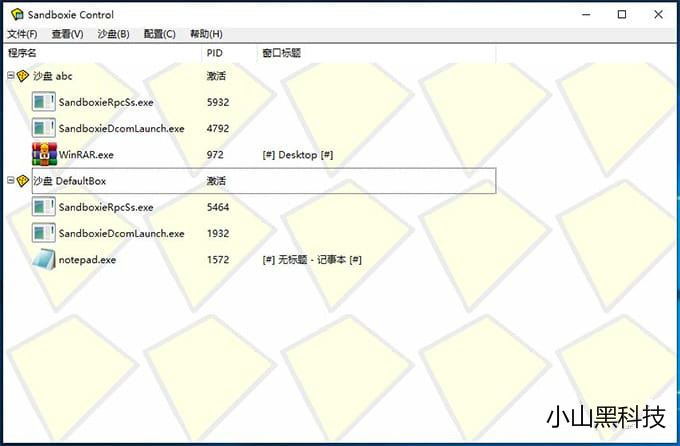The height and width of the screenshot is (446, 680).
Task: Open the 帮助(H) menu
Action: coord(206,34)
